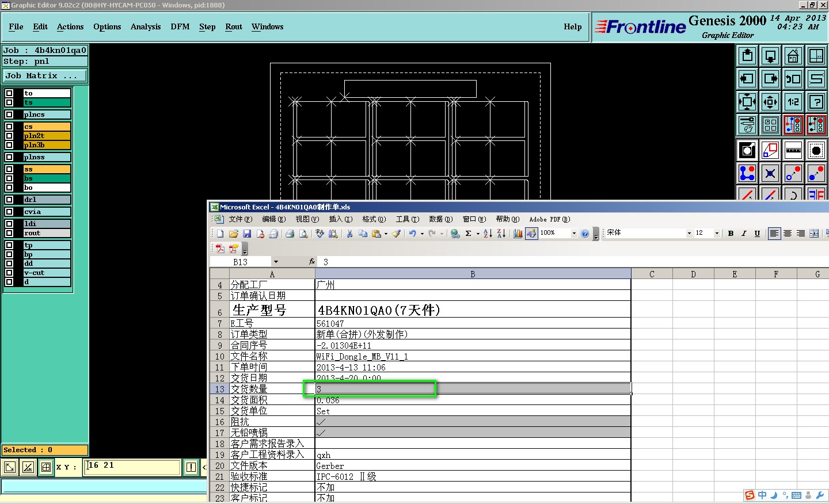Toggle Italic formatting in Excel
This screenshot has width=829, height=504.
coord(744,233)
